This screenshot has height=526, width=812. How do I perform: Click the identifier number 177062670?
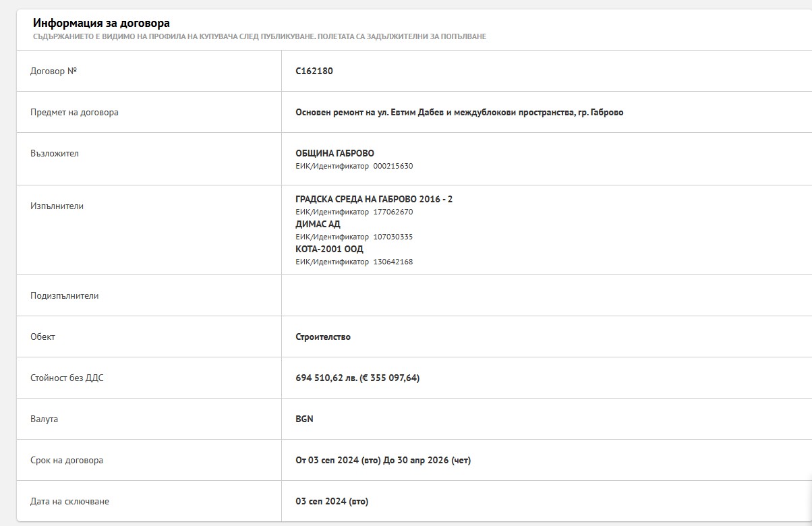(393, 212)
